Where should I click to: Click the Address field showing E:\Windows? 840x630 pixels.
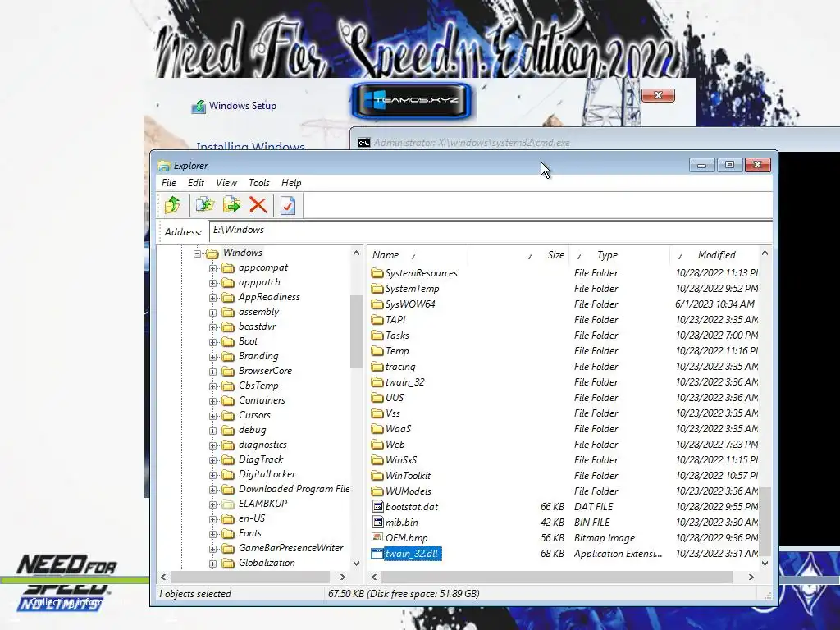click(x=491, y=231)
